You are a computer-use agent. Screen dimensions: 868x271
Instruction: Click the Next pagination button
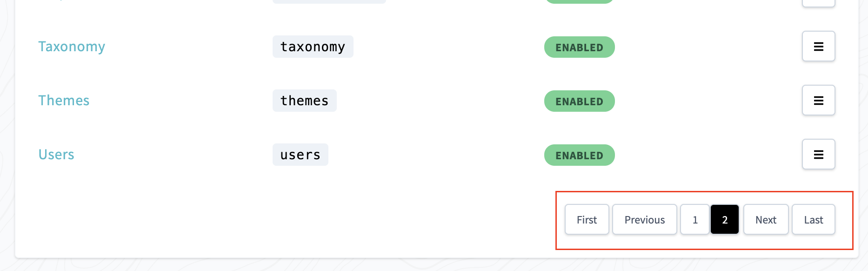point(766,219)
